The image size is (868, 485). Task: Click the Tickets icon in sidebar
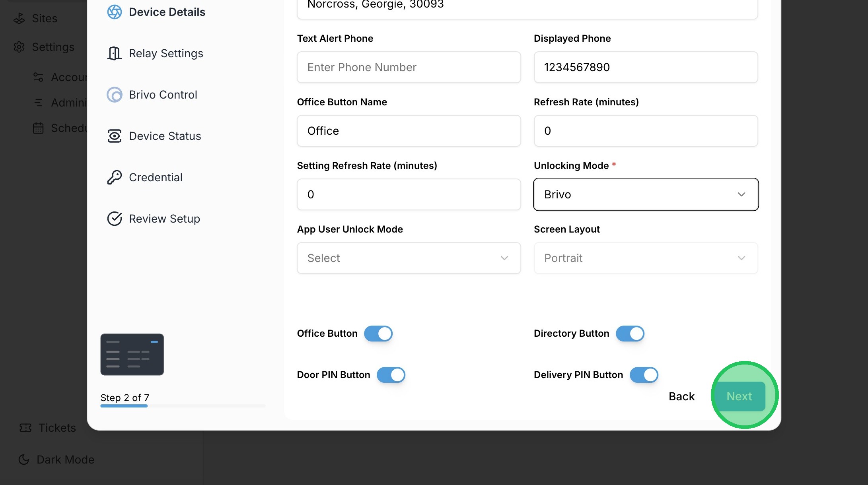coord(25,428)
